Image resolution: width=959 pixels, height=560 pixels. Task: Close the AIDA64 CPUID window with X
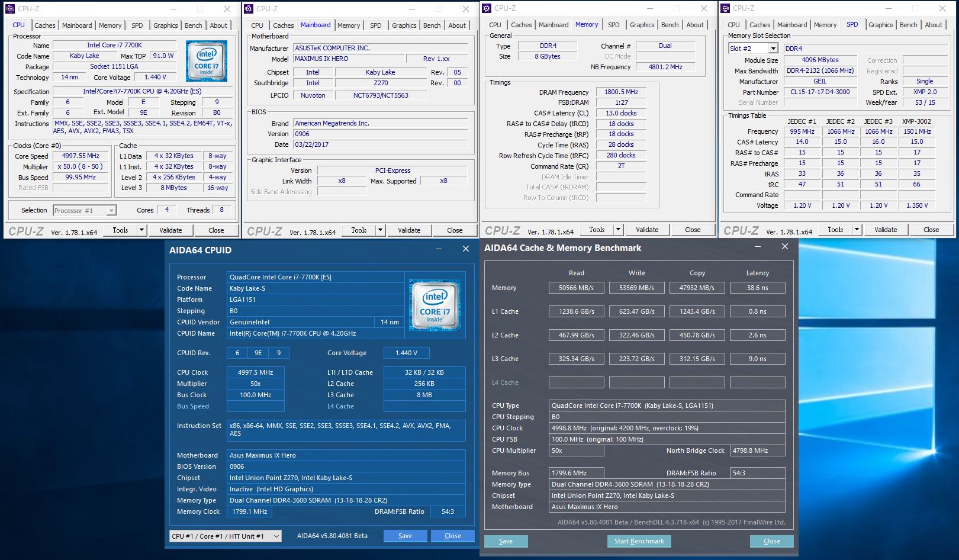pos(466,249)
